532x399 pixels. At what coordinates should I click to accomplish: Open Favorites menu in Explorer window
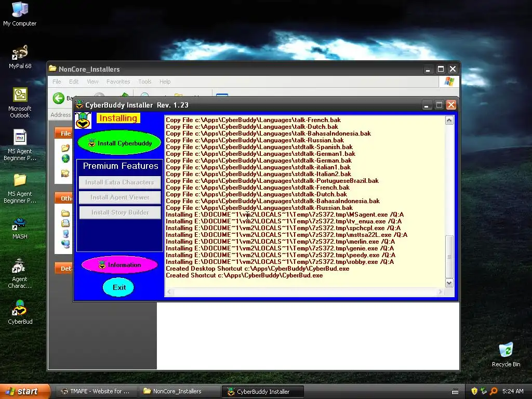click(x=118, y=82)
